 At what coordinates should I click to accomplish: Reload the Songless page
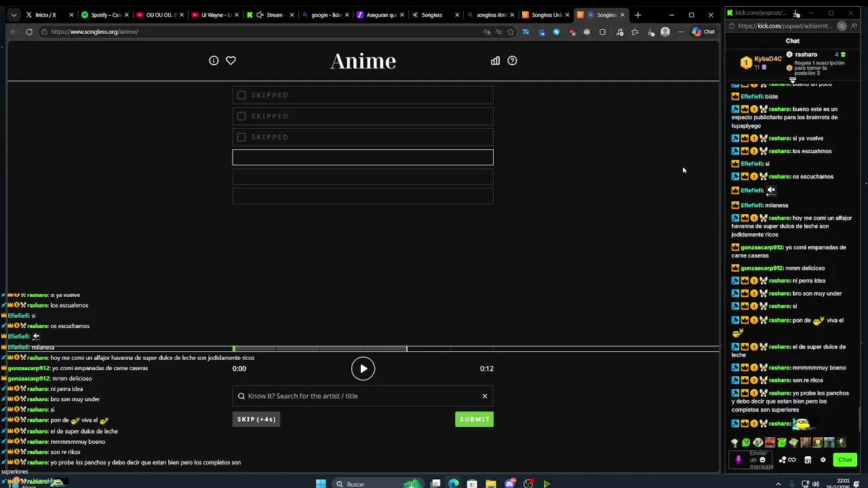pos(29,32)
